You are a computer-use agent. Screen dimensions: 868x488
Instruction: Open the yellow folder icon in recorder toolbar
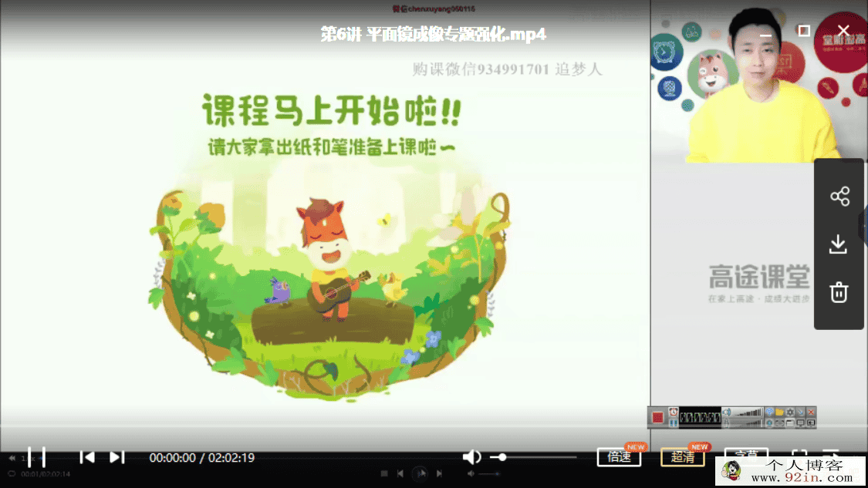point(779,412)
